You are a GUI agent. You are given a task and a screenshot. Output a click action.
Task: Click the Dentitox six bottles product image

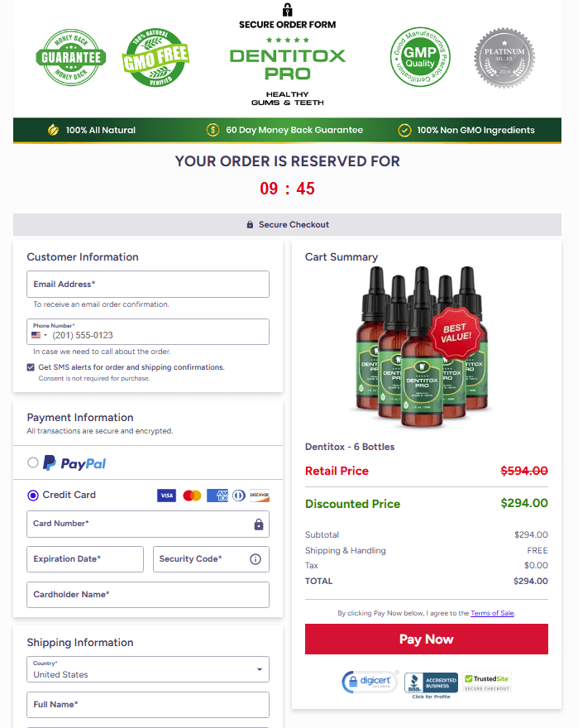pos(422,347)
